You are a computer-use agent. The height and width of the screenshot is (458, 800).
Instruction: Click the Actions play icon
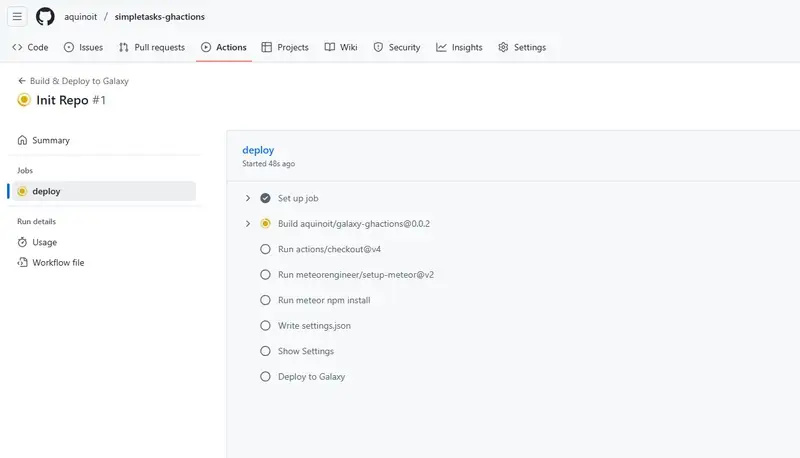tap(206, 47)
